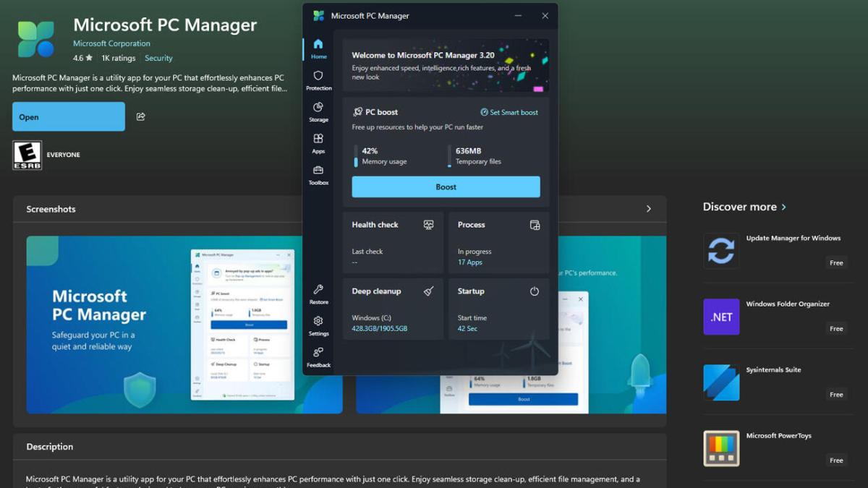This screenshot has width=868, height=488.
Task: Click Set Smart boost link
Action: [x=509, y=112]
